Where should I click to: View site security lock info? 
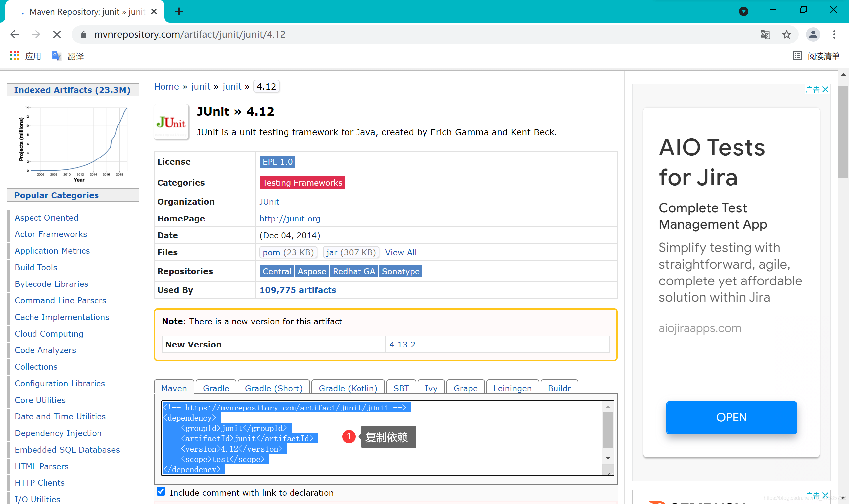click(84, 34)
